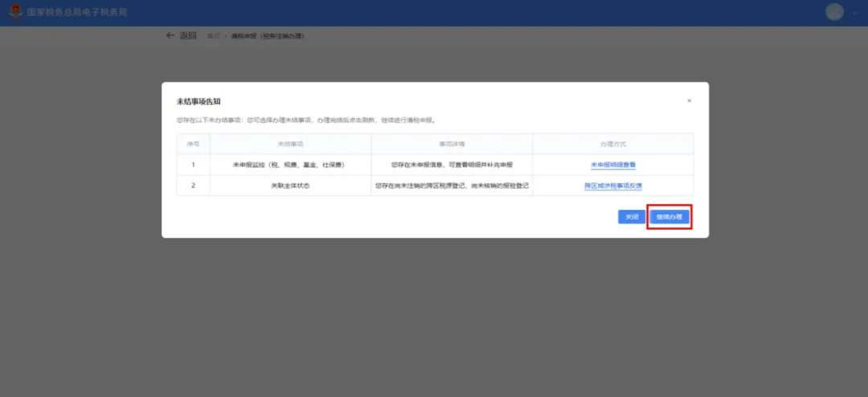Select the dialog's notice sentence above the table

pyautogui.click(x=306, y=120)
